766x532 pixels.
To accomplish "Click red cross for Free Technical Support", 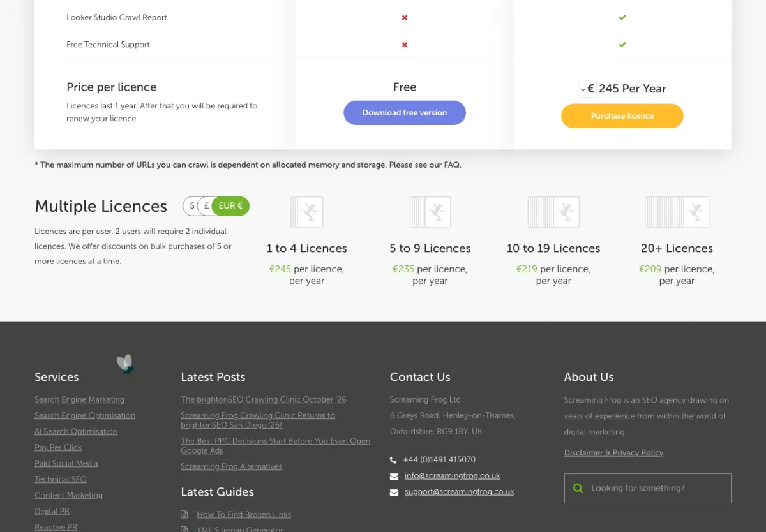I will [405, 45].
